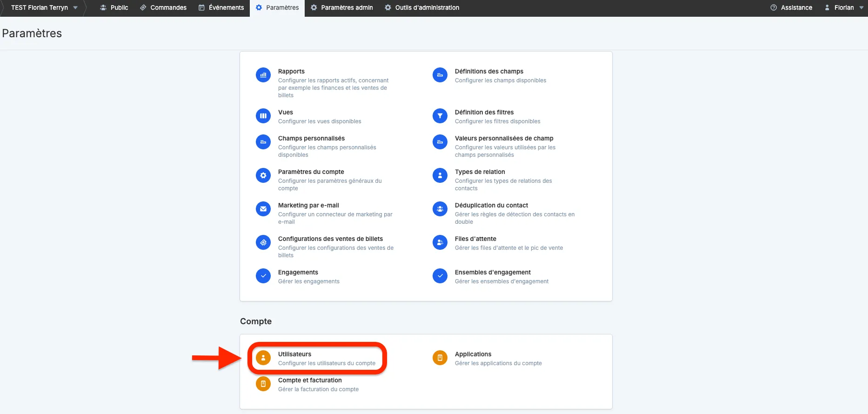Click the Engagements checkmark icon

point(263,276)
